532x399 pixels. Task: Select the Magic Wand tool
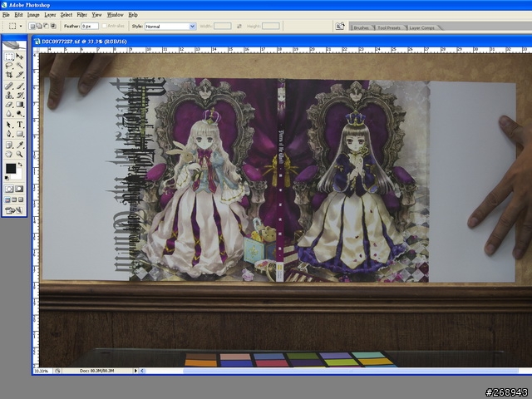[19, 66]
